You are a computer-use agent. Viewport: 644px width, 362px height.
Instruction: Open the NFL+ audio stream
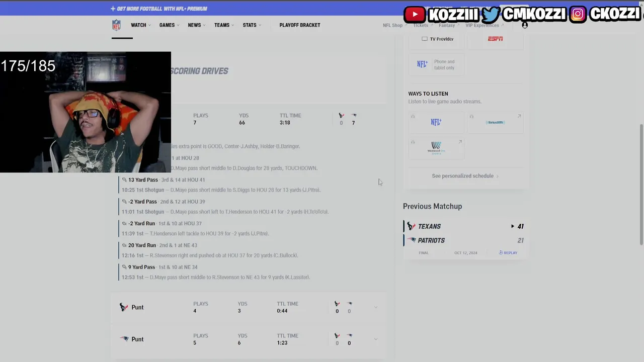pyautogui.click(x=436, y=122)
